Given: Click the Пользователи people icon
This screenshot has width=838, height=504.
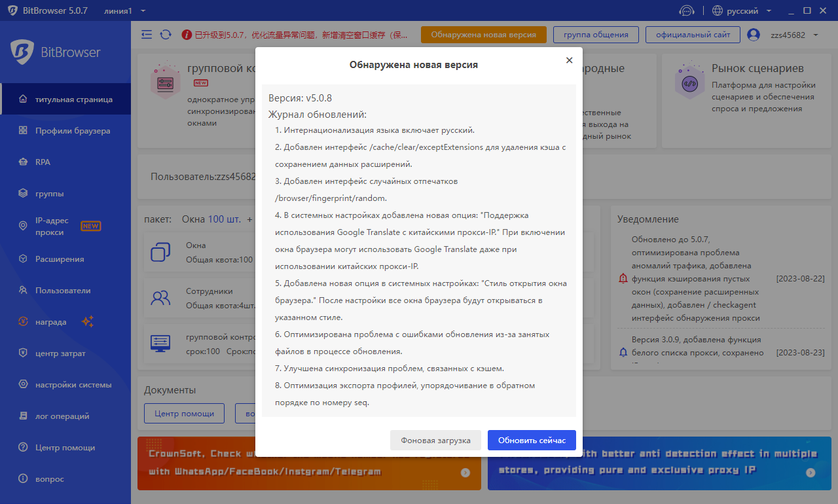Looking at the screenshot, I should (x=23, y=291).
